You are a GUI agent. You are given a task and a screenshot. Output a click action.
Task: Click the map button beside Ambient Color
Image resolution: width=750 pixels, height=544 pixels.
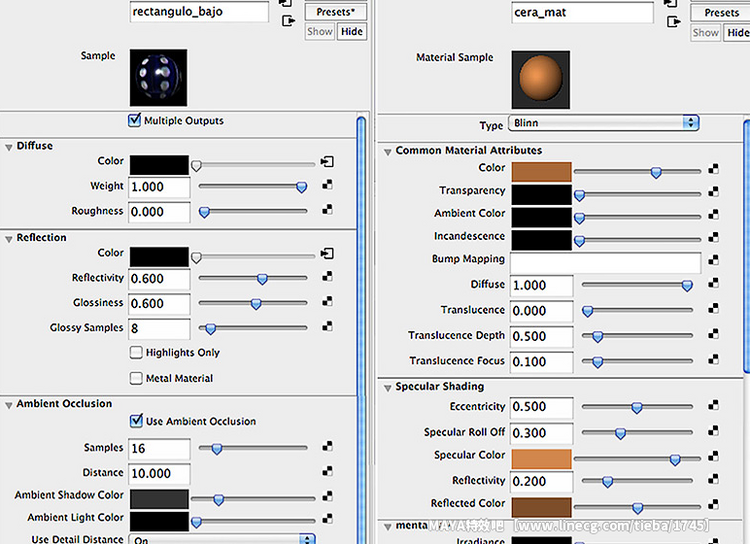tap(713, 214)
